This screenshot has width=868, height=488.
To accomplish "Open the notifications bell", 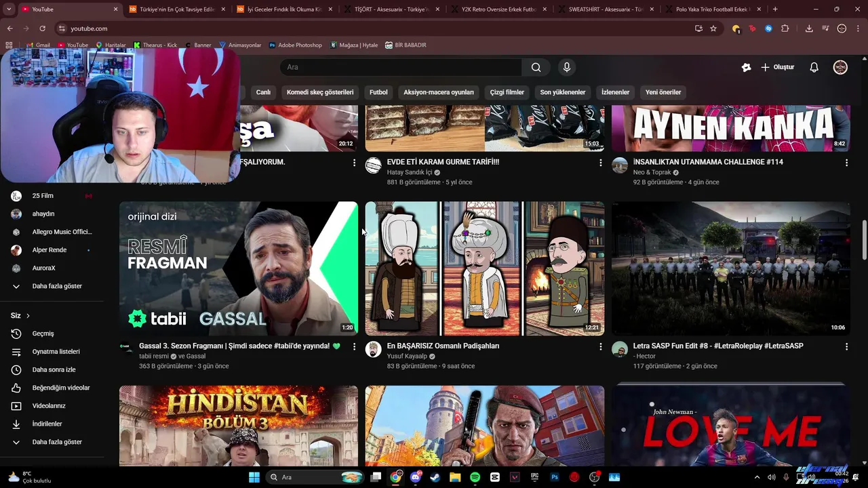I will tap(814, 67).
